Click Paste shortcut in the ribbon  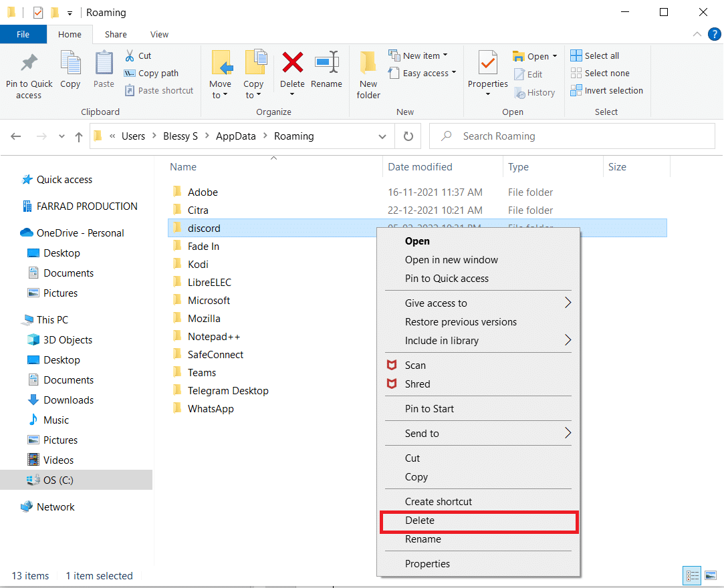coord(159,90)
